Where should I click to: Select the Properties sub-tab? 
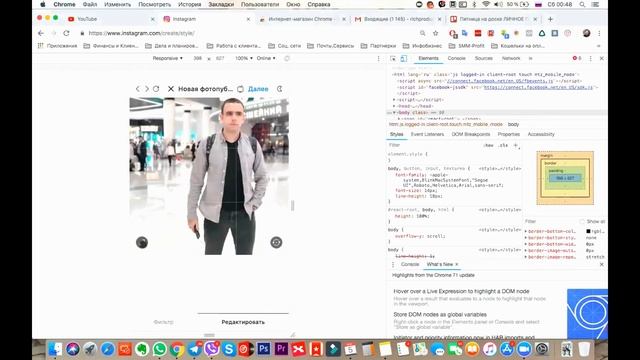pyautogui.click(x=509, y=134)
